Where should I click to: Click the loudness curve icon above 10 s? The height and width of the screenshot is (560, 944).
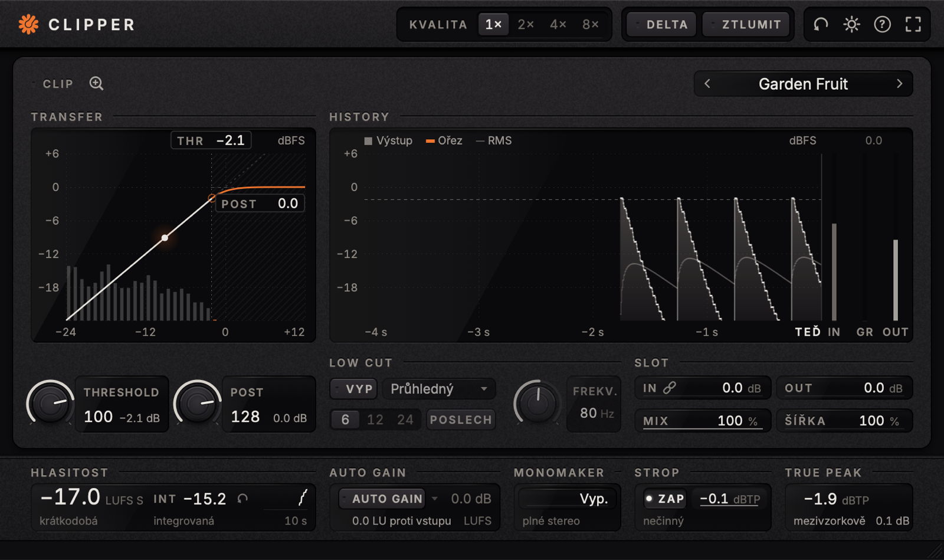[x=303, y=498]
